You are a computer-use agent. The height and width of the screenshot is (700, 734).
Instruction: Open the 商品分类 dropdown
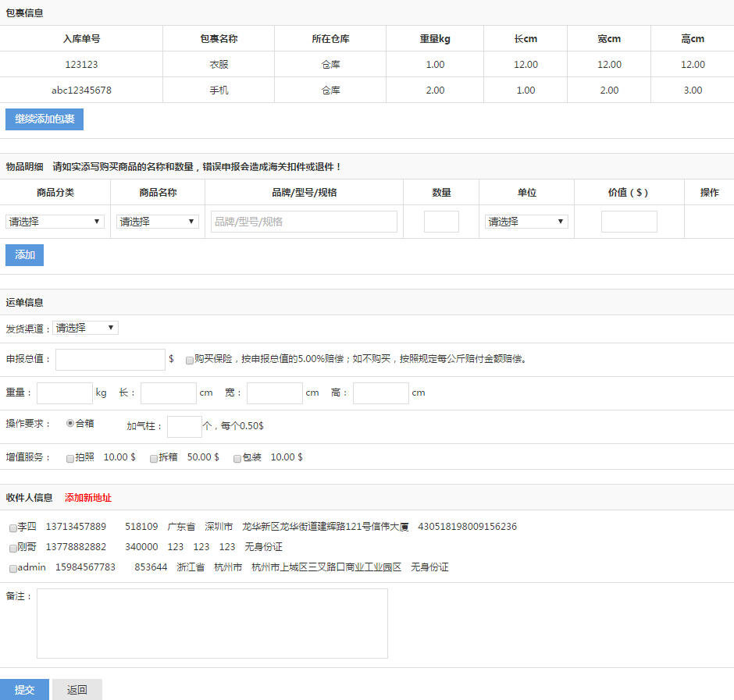pyautogui.click(x=55, y=222)
